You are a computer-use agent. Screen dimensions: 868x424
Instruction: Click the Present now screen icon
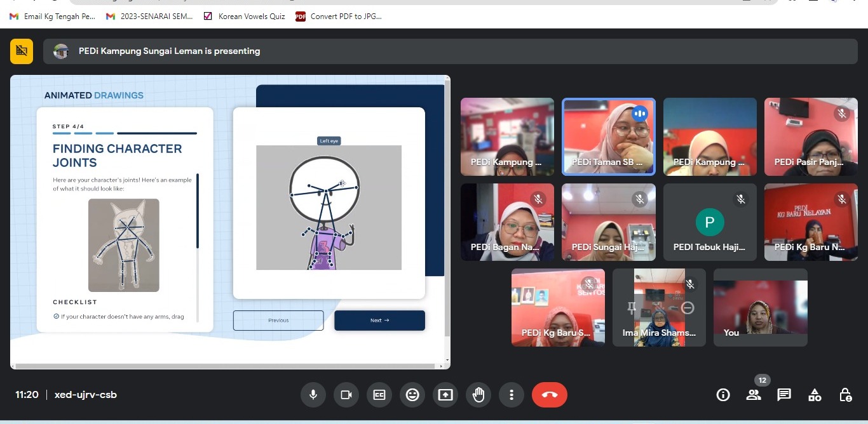445,395
